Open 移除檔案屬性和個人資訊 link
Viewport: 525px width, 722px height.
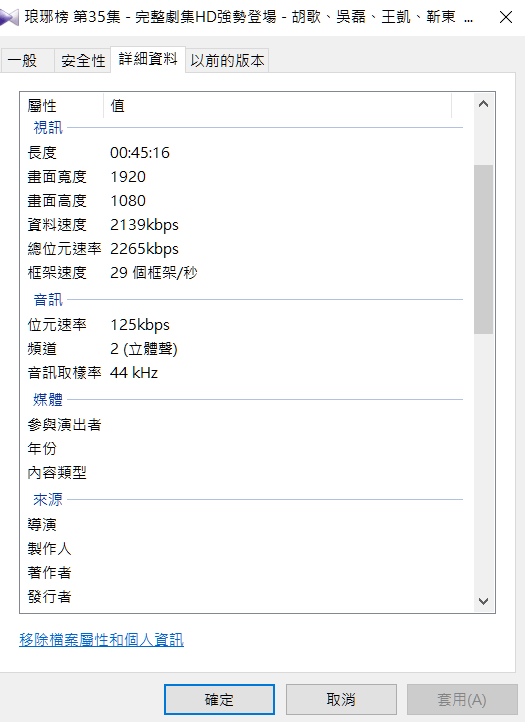[x=101, y=640]
